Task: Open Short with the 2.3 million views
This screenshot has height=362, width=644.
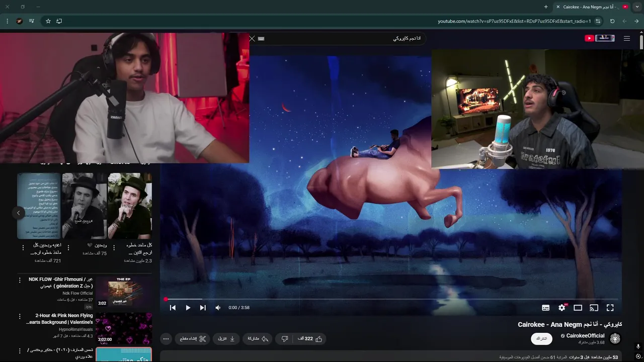Action: 130,206
